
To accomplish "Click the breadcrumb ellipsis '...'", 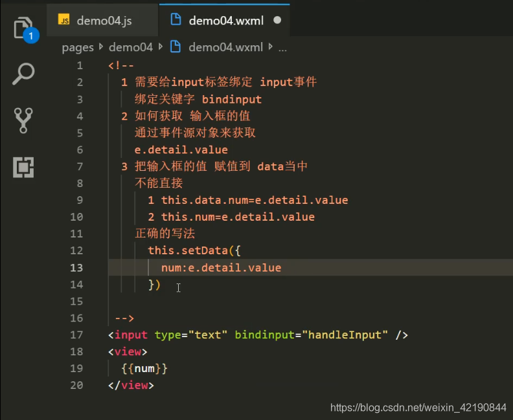I will tap(282, 49).
